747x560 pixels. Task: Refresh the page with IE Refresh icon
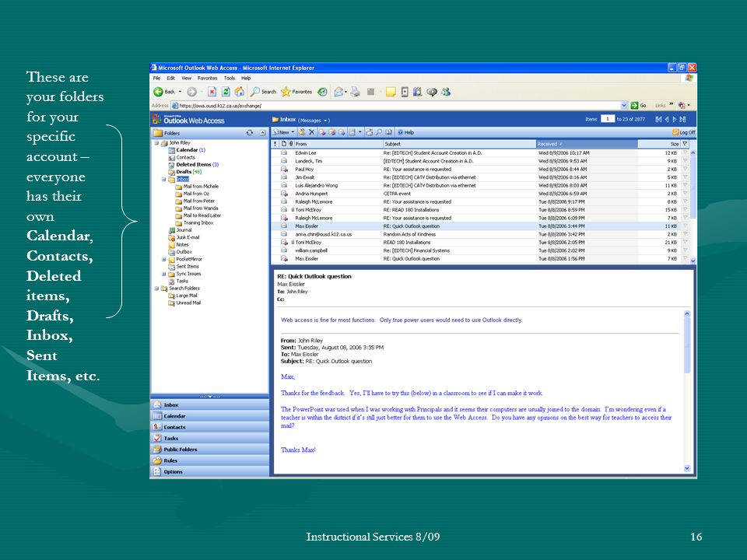[226, 92]
